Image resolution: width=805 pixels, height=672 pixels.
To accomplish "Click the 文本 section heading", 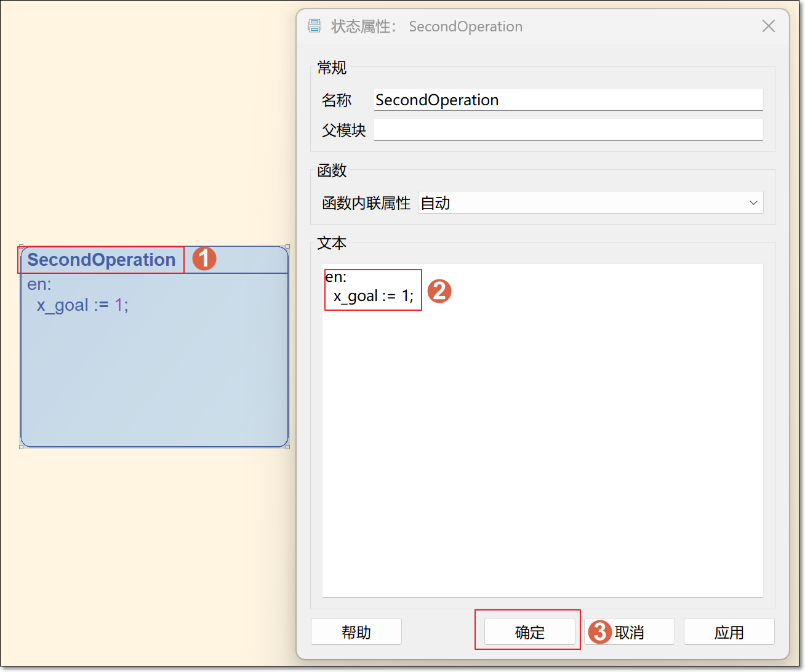I will click(332, 243).
